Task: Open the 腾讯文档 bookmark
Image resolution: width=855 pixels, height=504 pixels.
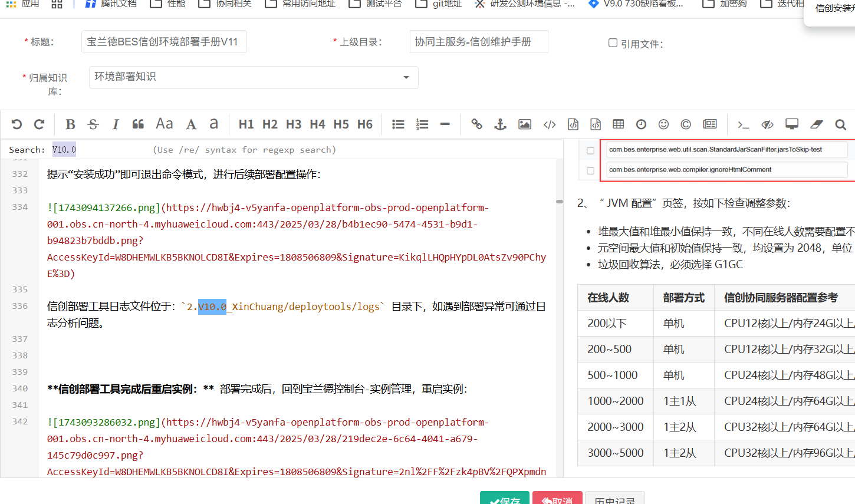Action: tap(110, 4)
